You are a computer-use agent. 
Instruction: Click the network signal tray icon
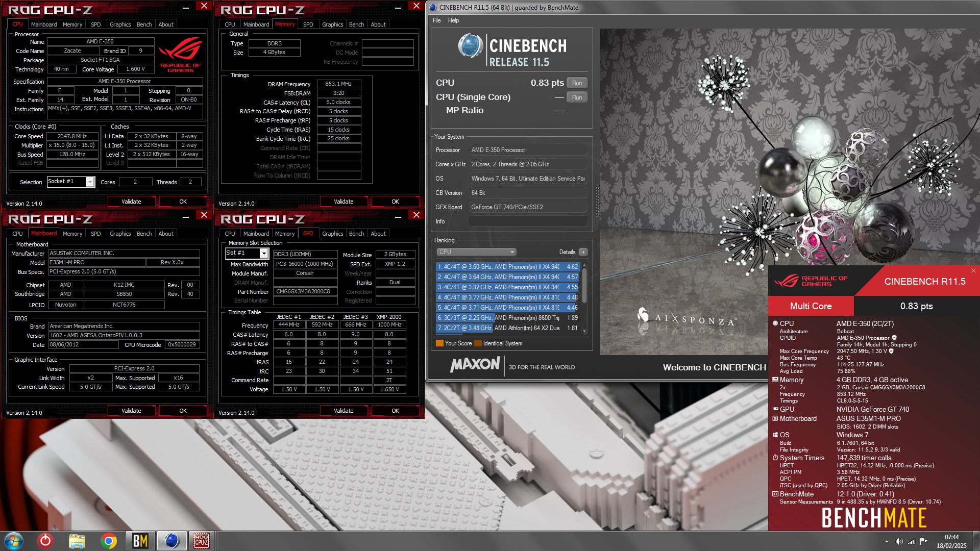(x=911, y=541)
